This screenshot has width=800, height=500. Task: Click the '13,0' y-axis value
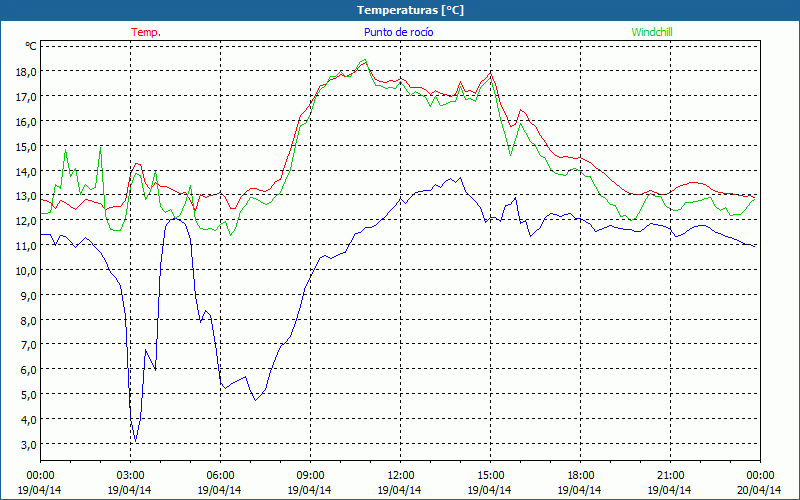pos(26,196)
